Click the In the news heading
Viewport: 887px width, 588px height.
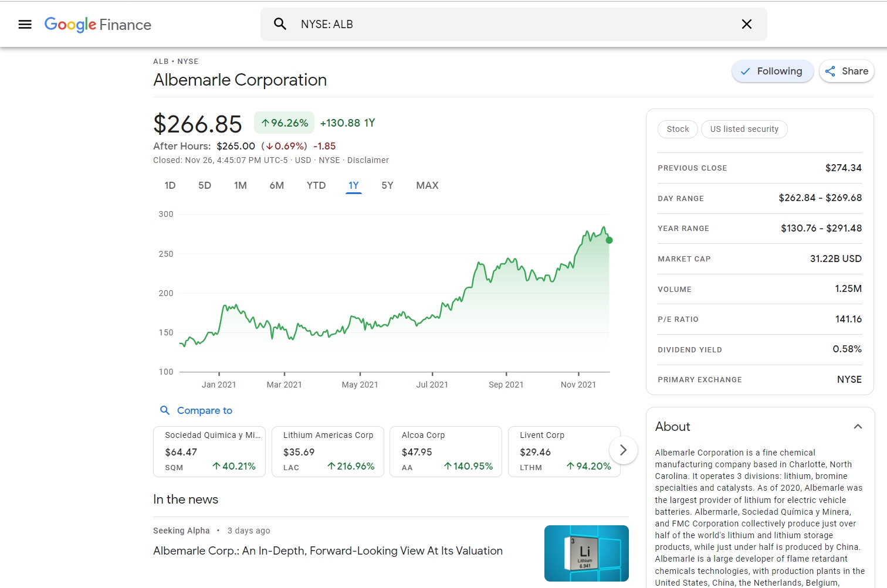click(185, 499)
